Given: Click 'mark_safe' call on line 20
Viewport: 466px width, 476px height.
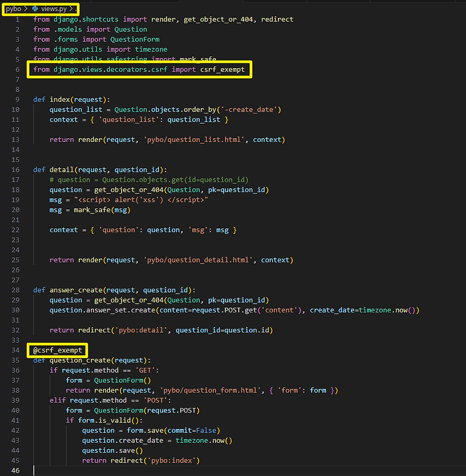Looking at the screenshot, I should [x=92, y=209].
